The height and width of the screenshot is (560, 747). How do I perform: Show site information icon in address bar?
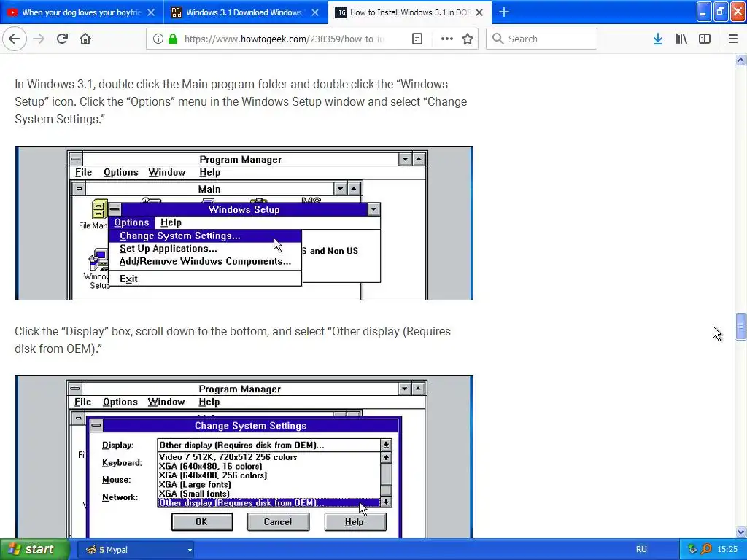click(x=158, y=39)
